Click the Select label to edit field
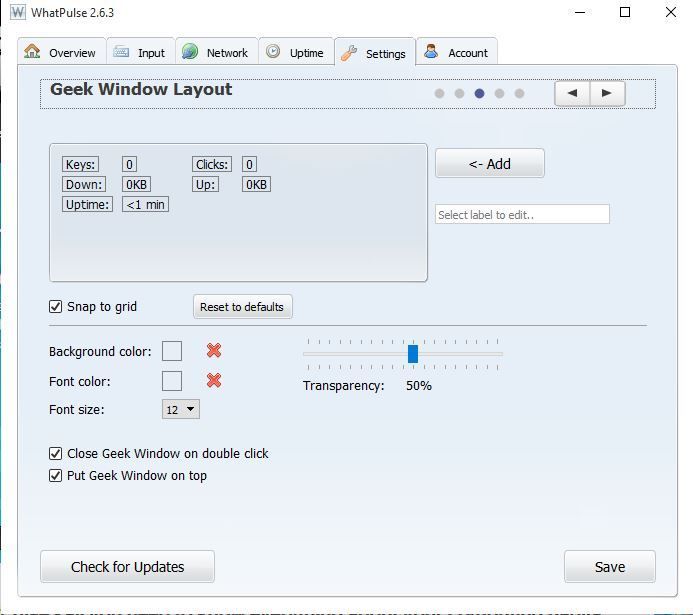 [522, 214]
